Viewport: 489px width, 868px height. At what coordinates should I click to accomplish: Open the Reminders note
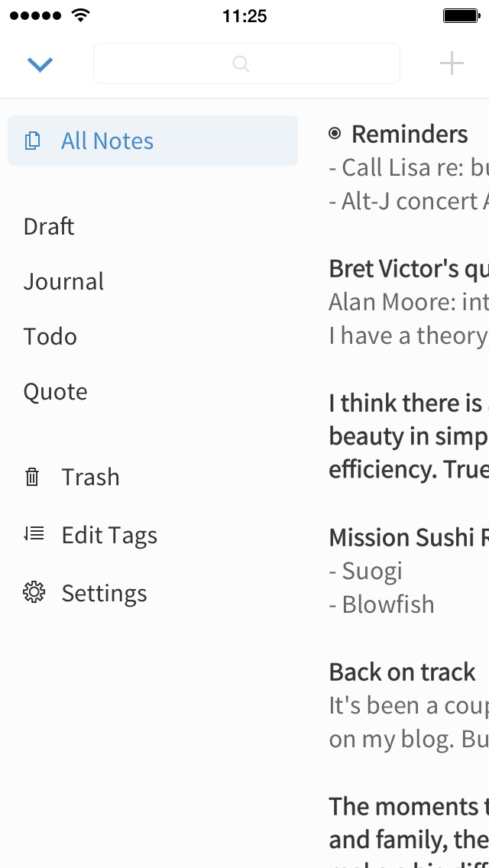(409, 167)
